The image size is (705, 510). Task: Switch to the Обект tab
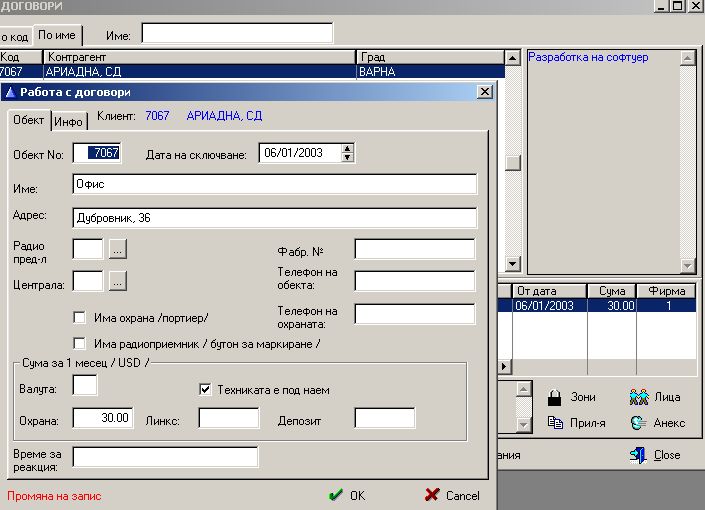(29, 120)
